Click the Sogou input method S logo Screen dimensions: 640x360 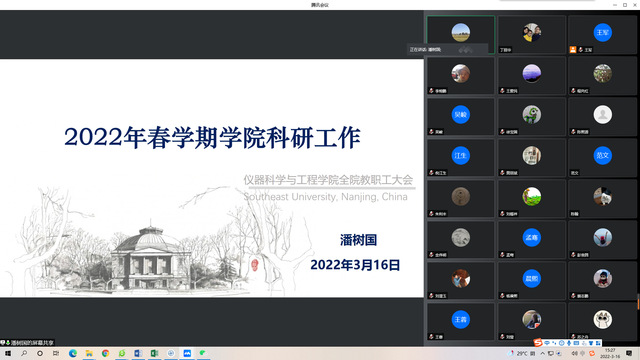point(538,343)
